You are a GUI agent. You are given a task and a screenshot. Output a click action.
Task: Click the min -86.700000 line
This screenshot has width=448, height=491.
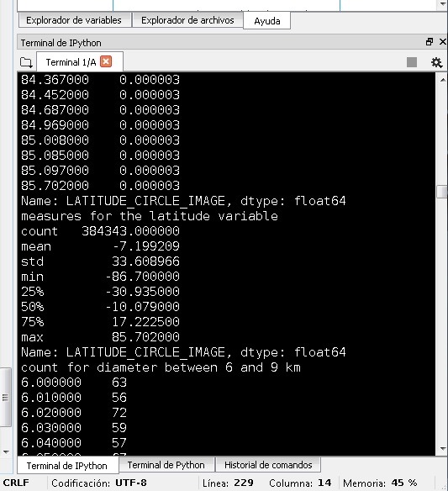pos(100,277)
